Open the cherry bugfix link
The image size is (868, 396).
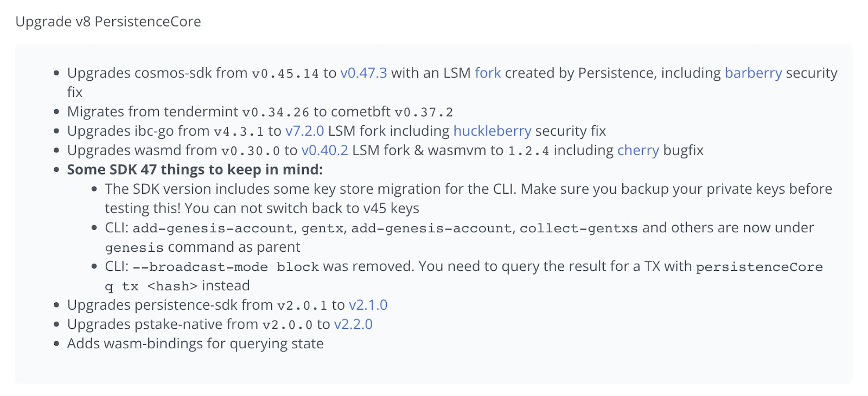tap(638, 150)
